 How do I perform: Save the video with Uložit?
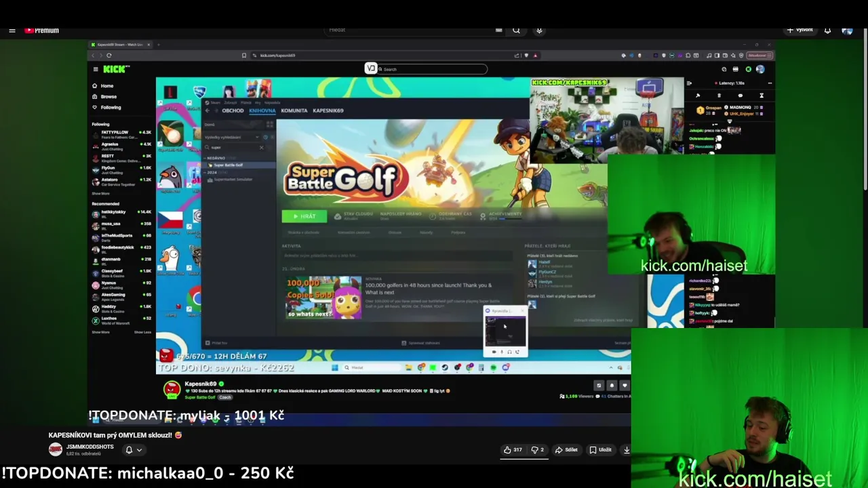(600, 449)
